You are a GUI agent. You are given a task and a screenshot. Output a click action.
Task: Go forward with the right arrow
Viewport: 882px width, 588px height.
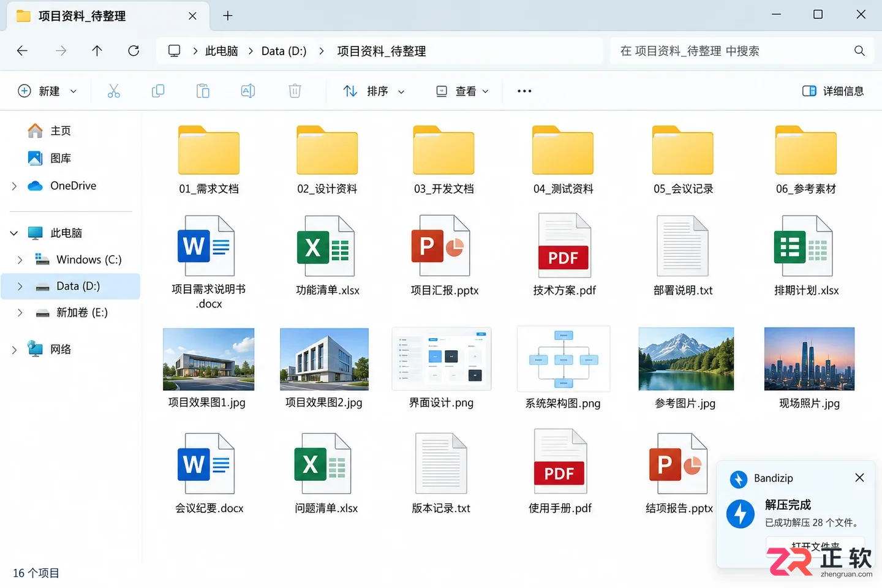pyautogui.click(x=61, y=51)
